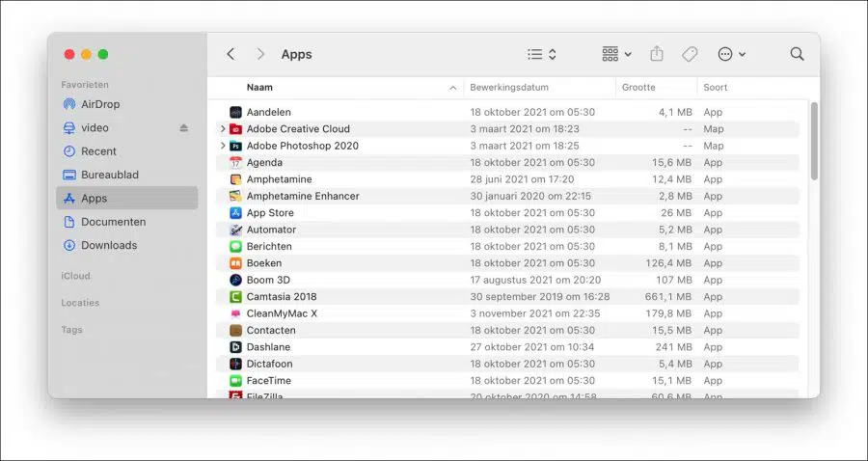Expand the Adobe Creative Cloud folder
Viewport: 868px width, 461px height.
223,129
